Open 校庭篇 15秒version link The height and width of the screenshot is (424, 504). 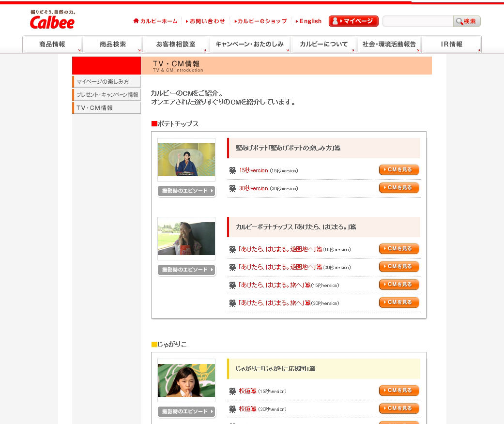(247, 391)
